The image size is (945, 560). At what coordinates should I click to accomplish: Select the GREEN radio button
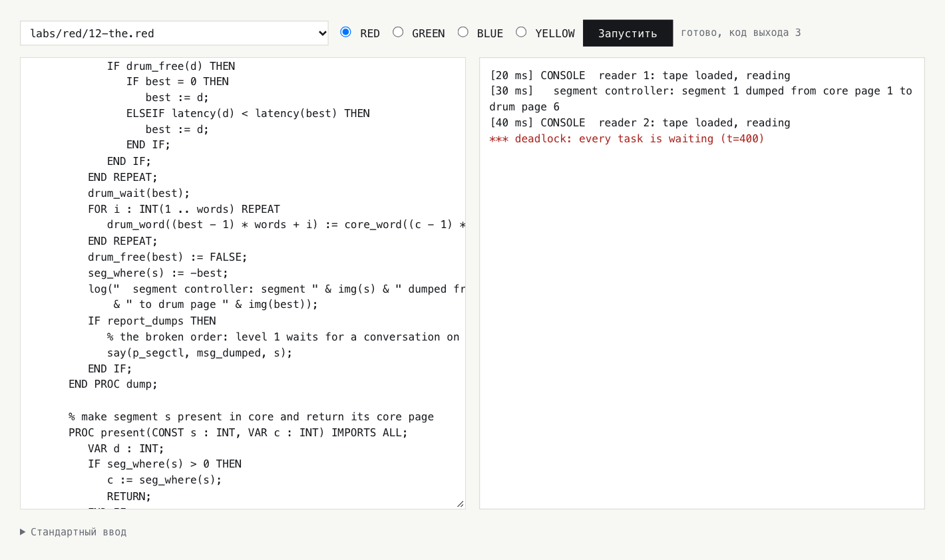398,32
